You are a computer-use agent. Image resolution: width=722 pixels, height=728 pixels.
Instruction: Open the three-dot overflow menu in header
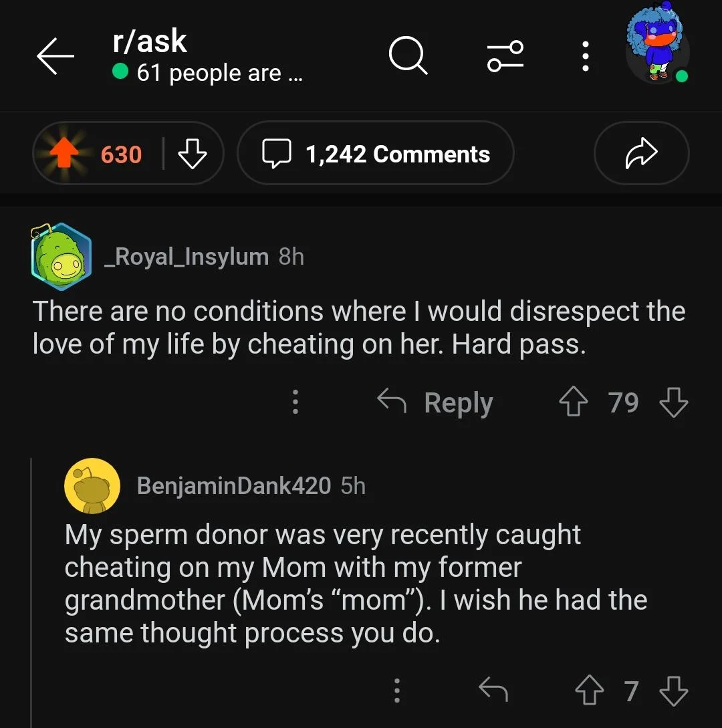point(585,56)
